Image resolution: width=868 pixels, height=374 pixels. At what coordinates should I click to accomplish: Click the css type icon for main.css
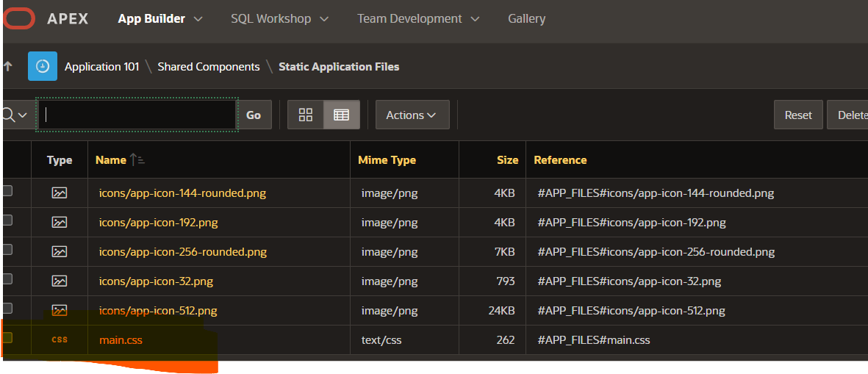point(60,339)
